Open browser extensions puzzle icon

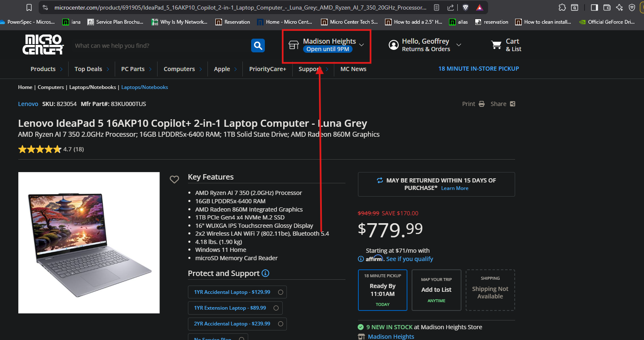562,7
